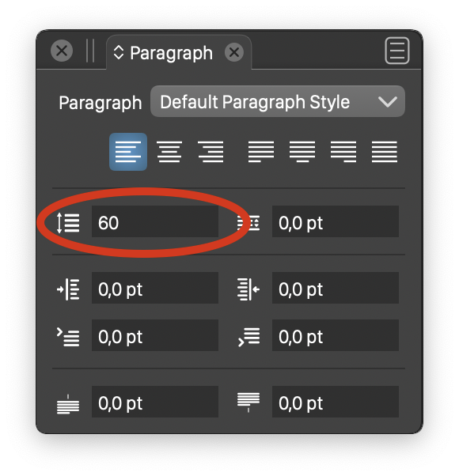Select right text alignment
The width and height of the screenshot is (459, 476).
coord(211,152)
